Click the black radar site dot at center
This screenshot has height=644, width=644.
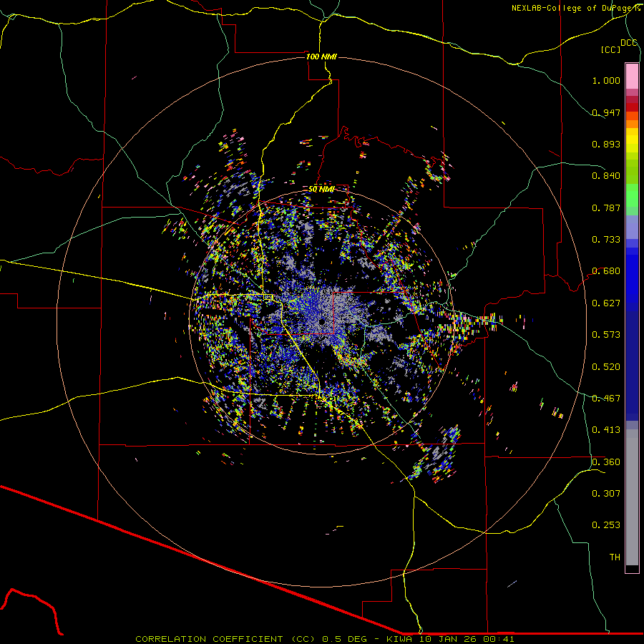322,322
